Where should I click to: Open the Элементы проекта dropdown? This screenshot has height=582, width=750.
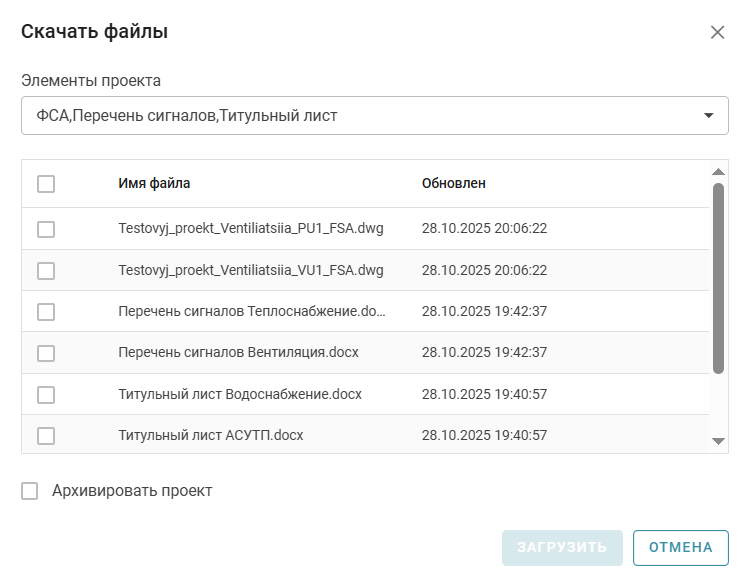pyautogui.click(x=360, y=116)
